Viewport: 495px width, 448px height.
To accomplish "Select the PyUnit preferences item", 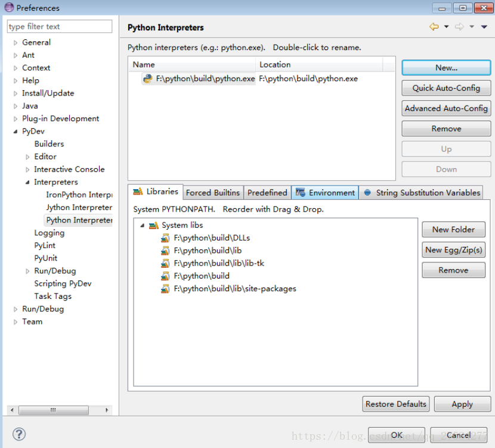I will coord(46,258).
